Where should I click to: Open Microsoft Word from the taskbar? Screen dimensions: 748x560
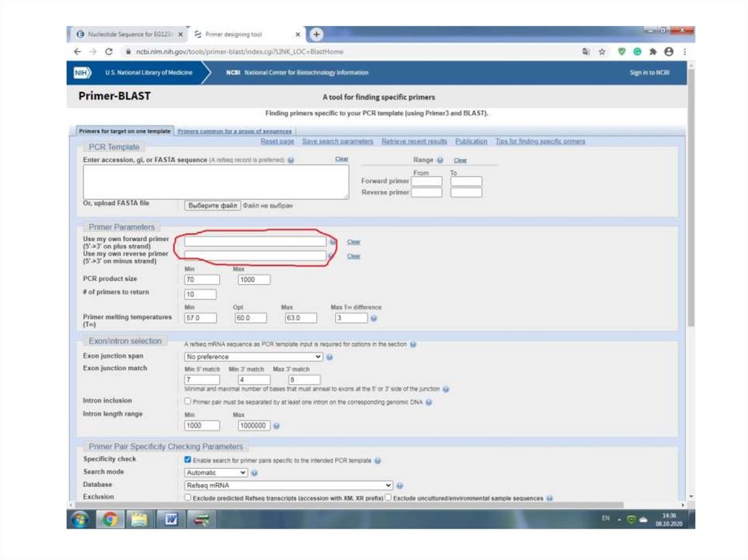coord(172,519)
